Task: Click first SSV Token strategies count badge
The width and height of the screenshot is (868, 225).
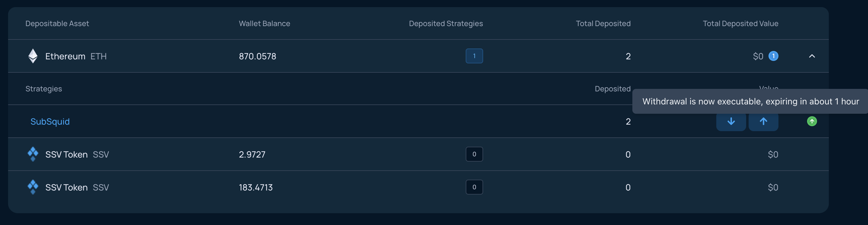Action: tap(474, 154)
